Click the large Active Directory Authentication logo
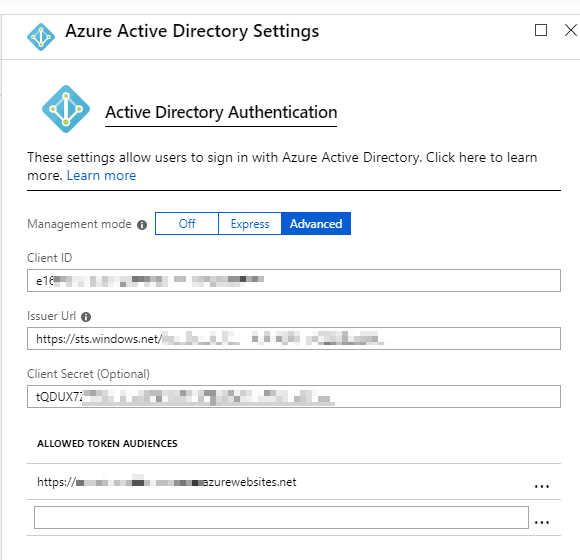 [66, 109]
